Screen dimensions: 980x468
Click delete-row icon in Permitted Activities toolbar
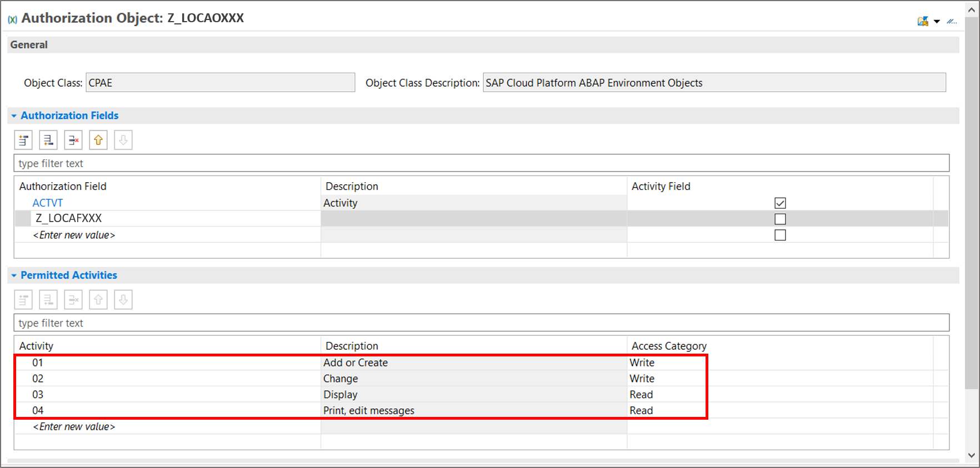click(x=73, y=300)
